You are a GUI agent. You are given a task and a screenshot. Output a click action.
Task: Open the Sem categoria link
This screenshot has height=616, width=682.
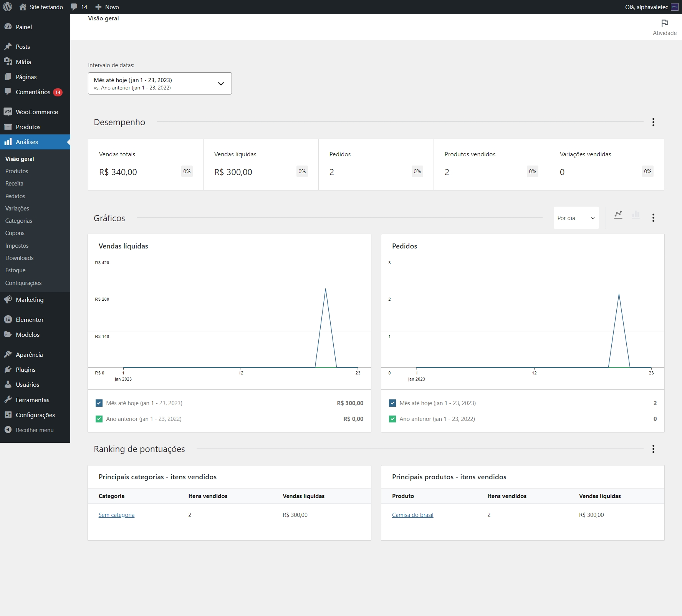[116, 515]
